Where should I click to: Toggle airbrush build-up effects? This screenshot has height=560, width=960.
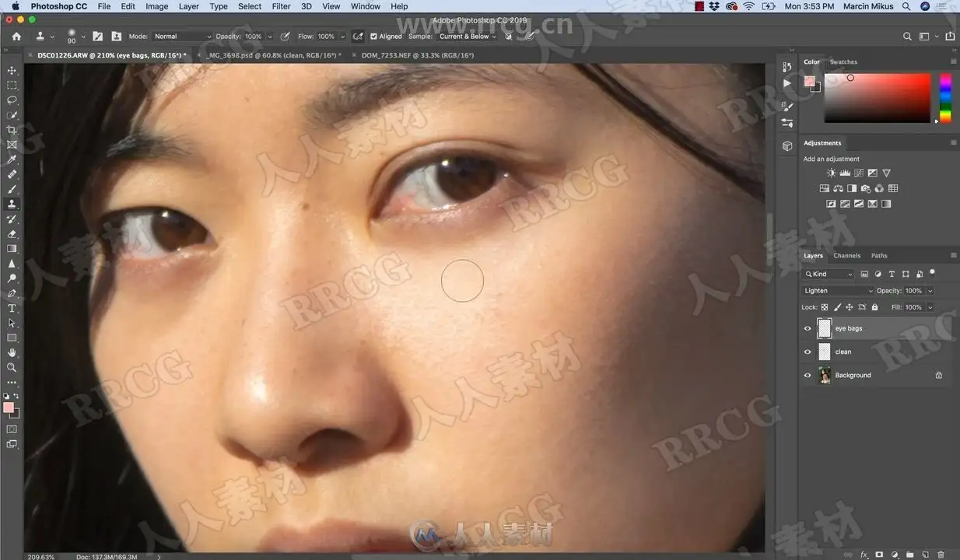tap(357, 37)
